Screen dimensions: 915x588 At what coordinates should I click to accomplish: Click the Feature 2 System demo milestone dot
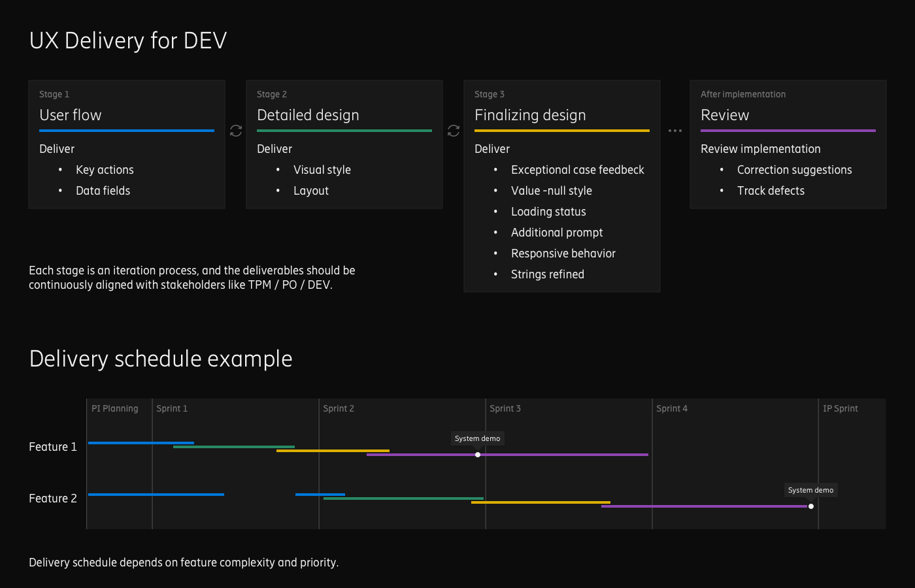pos(811,506)
